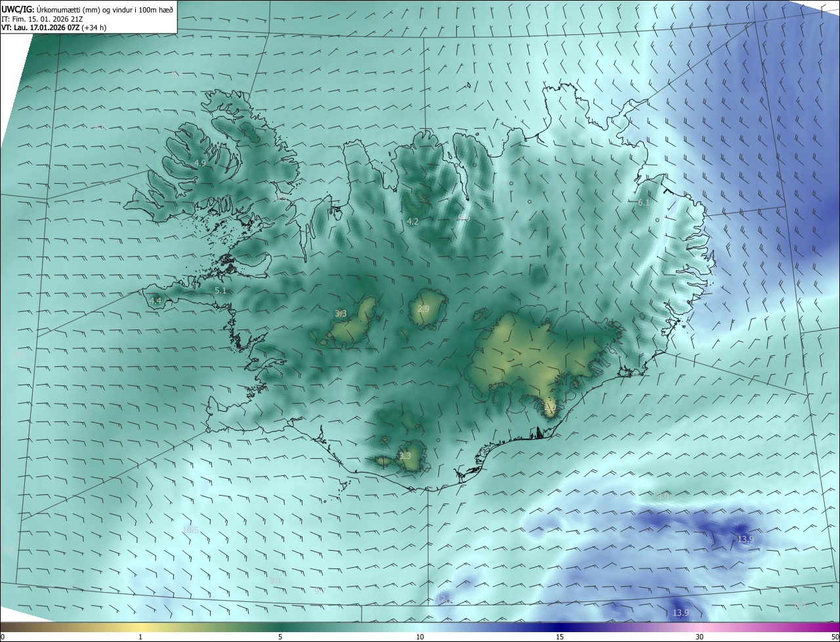Click the 2.9 value on Hofsjökull glacier
The width and height of the screenshot is (840, 642).
click(423, 309)
